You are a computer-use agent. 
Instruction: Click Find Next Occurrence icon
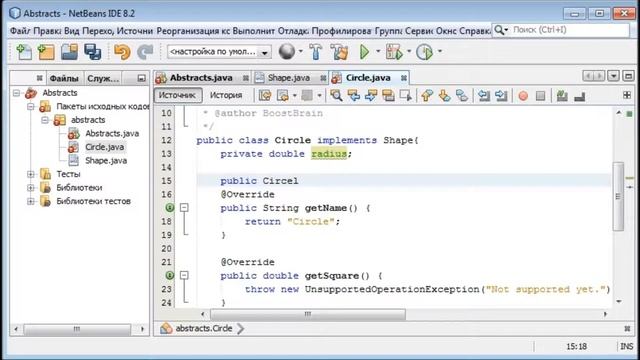(x=371, y=96)
